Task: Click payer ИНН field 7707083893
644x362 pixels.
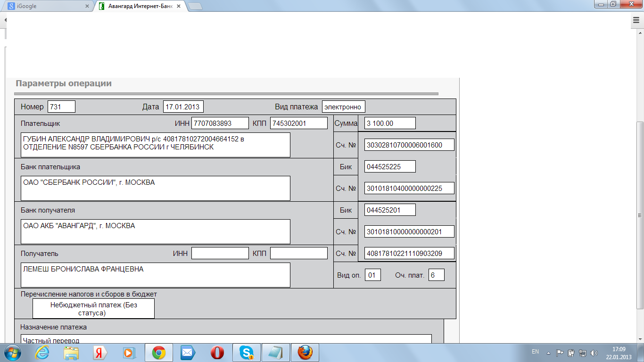Action: 220,123
